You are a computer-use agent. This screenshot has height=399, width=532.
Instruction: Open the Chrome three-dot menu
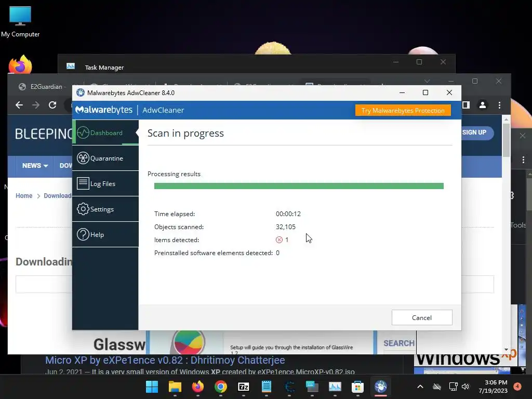pos(499,105)
